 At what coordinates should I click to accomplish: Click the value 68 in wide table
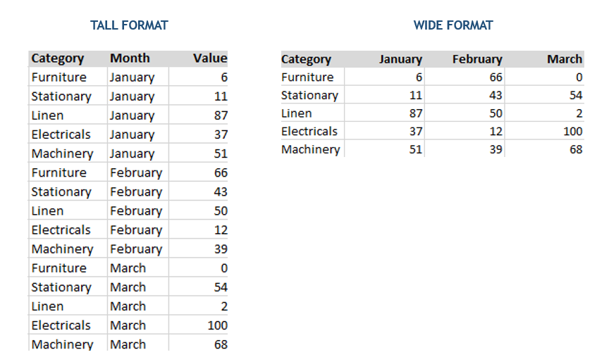click(x=576, y=149)
